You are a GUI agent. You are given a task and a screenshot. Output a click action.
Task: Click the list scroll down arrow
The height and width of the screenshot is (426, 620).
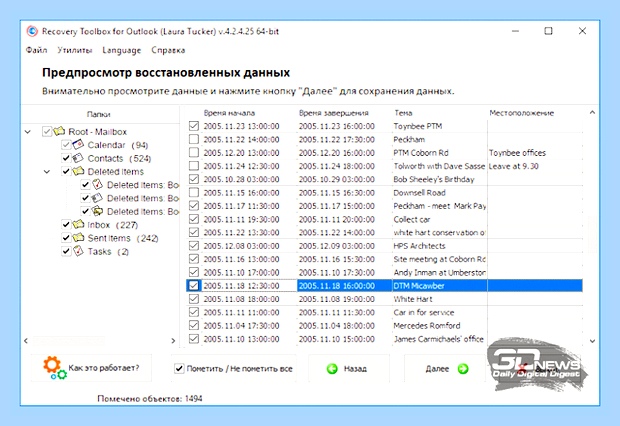592,341
